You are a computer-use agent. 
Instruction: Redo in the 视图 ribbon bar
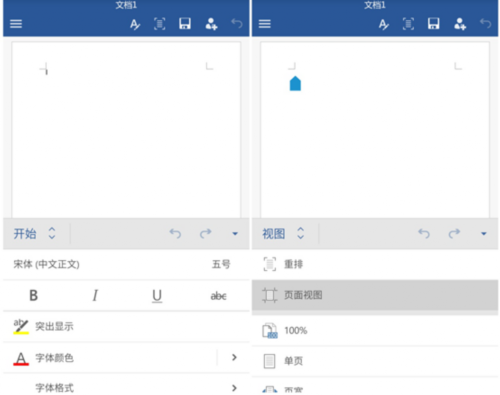pos(454,233)
